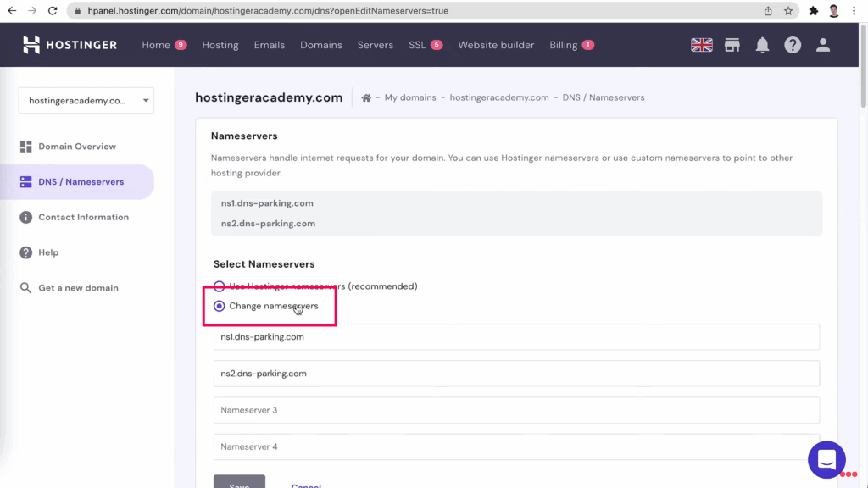Click My domains breadcrumb link
This screenshot has height=488, width=868.
410,98
